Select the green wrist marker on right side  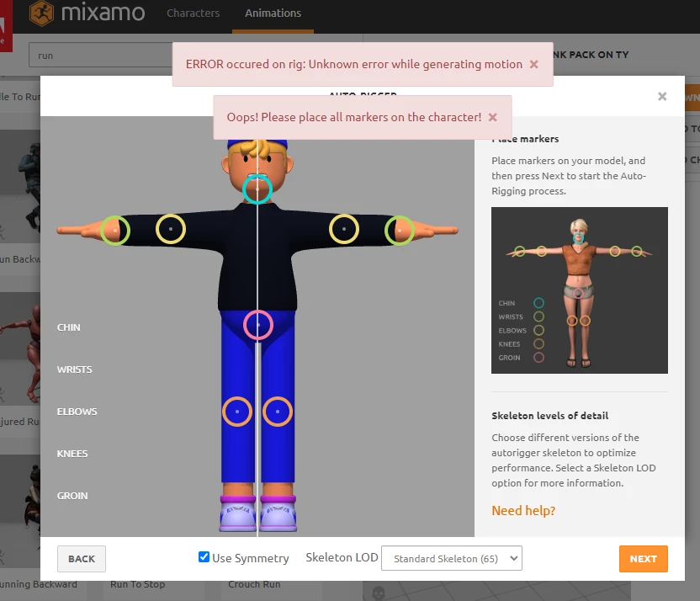(x=400, y=231)
